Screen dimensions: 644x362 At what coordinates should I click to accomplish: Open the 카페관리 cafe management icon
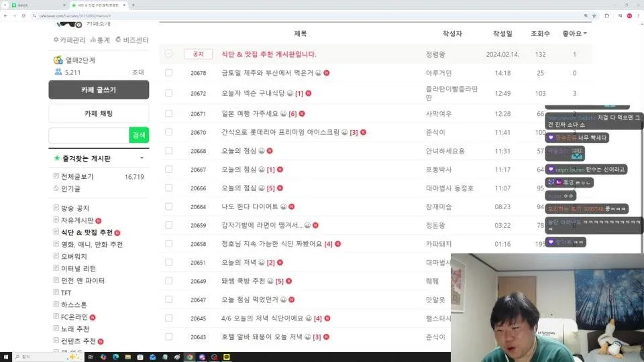(56, 40)
